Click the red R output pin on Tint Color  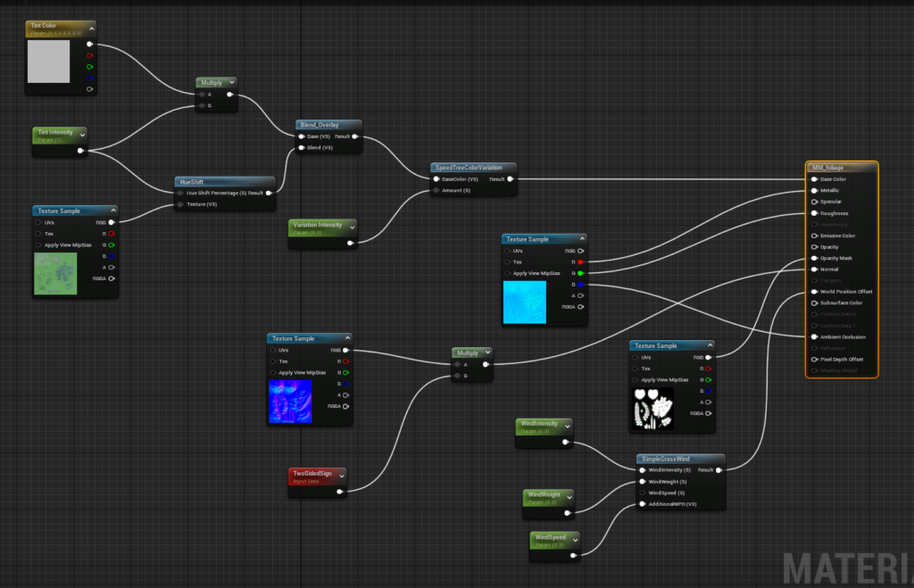(90, 55)
